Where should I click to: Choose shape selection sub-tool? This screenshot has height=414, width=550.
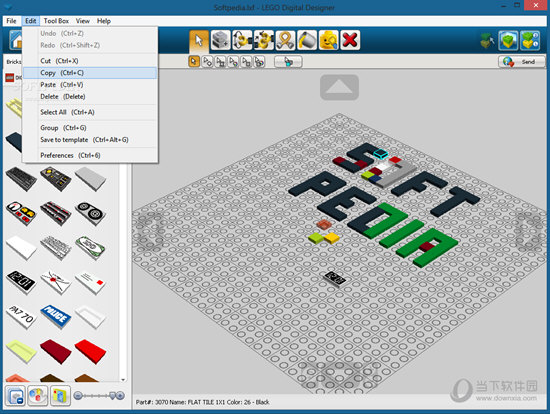(246, 62)
